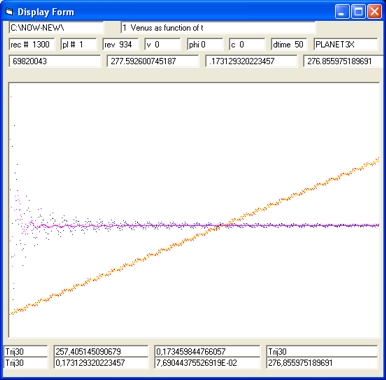Select the top-row 276.855975189691 value box

[x=344, y=61]
